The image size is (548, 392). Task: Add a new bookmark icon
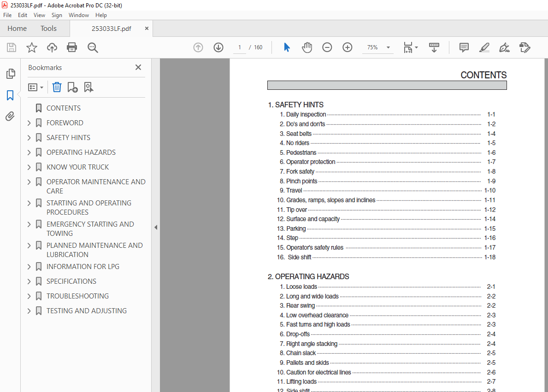[x=72, y=87]
